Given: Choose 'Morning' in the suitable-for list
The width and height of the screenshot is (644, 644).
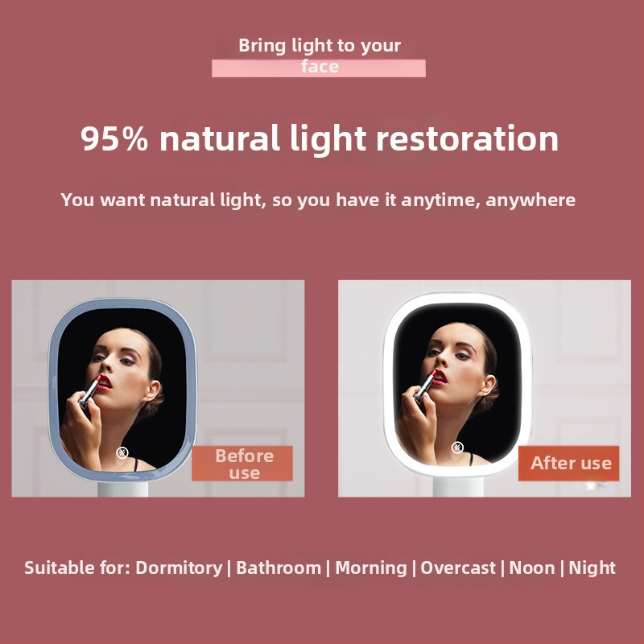Looking at the screenshot, I should coord(371,568).
